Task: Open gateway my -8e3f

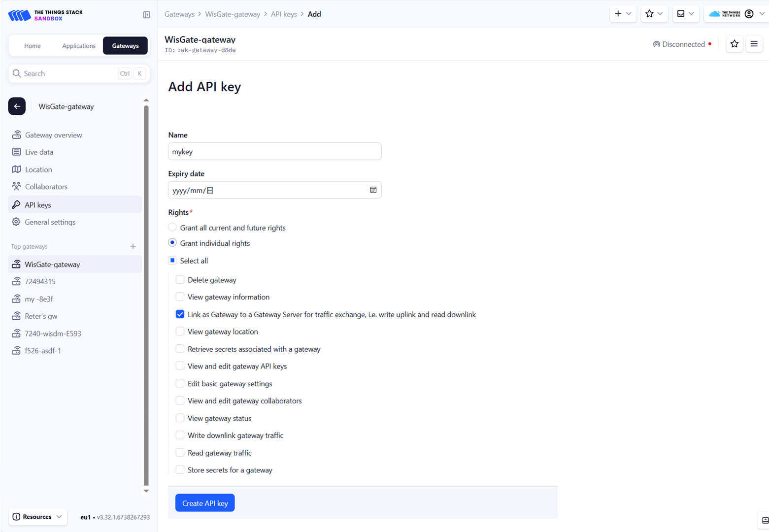Action: coord(75,299)
